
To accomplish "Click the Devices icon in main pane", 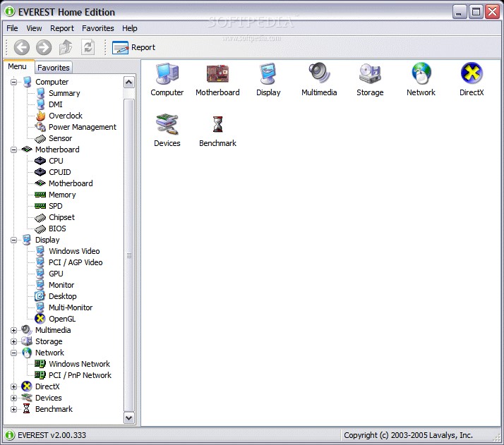I will [167, 125].
